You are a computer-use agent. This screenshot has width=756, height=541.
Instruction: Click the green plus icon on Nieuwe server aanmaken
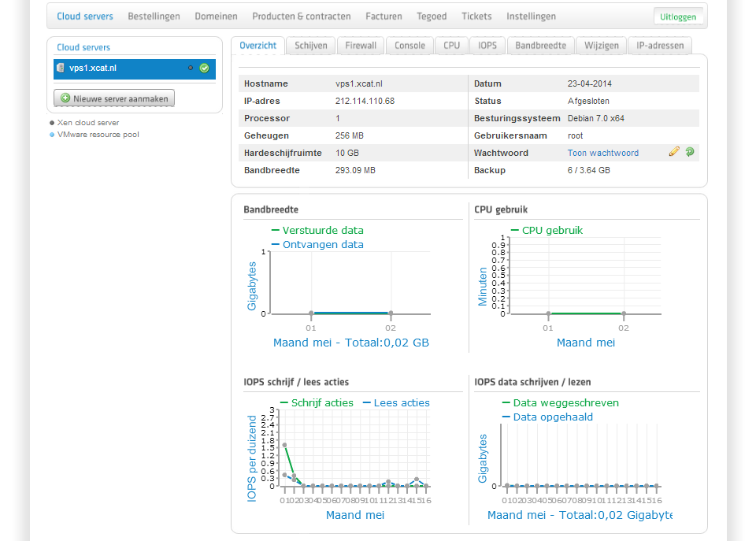65,98
